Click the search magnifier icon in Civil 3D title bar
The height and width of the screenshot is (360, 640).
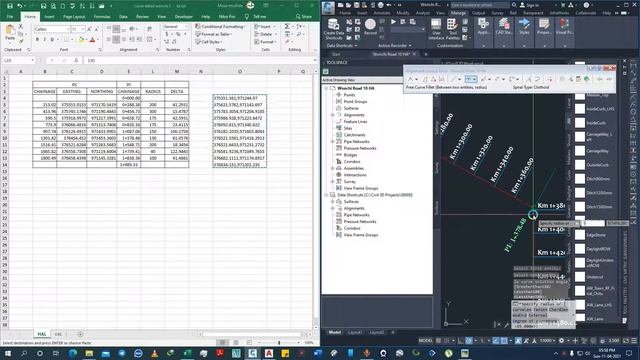click(514, 5)
